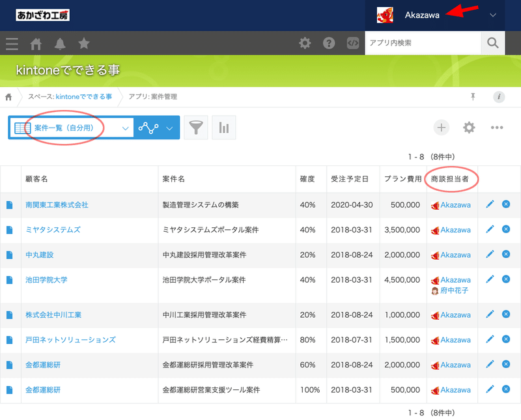Click the breadcrumb home icon
Screen dimensions: 521x420
[x=8, y=96]
